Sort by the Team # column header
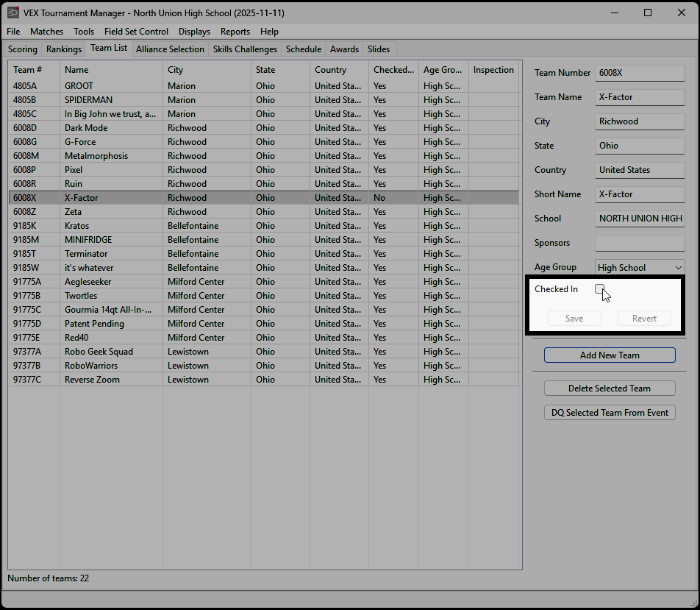This screenshot has height=610, width=700. click(34, 70)
